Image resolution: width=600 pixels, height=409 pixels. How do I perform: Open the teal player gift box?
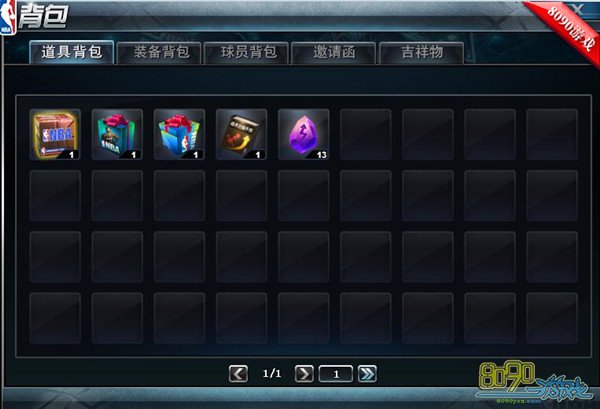117,134
